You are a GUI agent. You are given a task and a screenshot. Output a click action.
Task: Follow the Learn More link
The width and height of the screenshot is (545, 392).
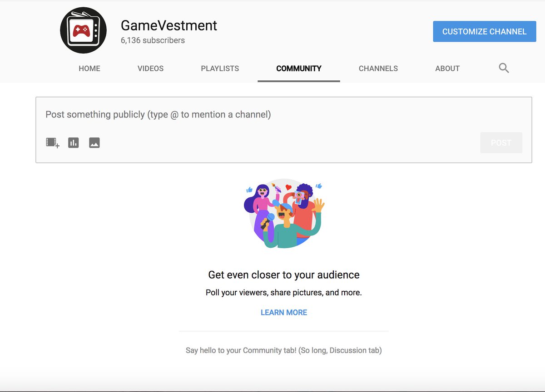284,312
